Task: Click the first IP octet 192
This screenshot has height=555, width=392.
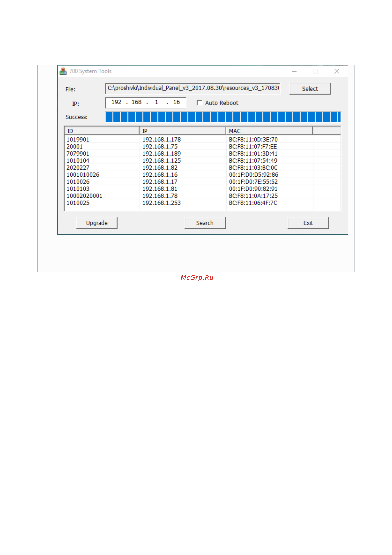Action: click(x=116, y=102)
